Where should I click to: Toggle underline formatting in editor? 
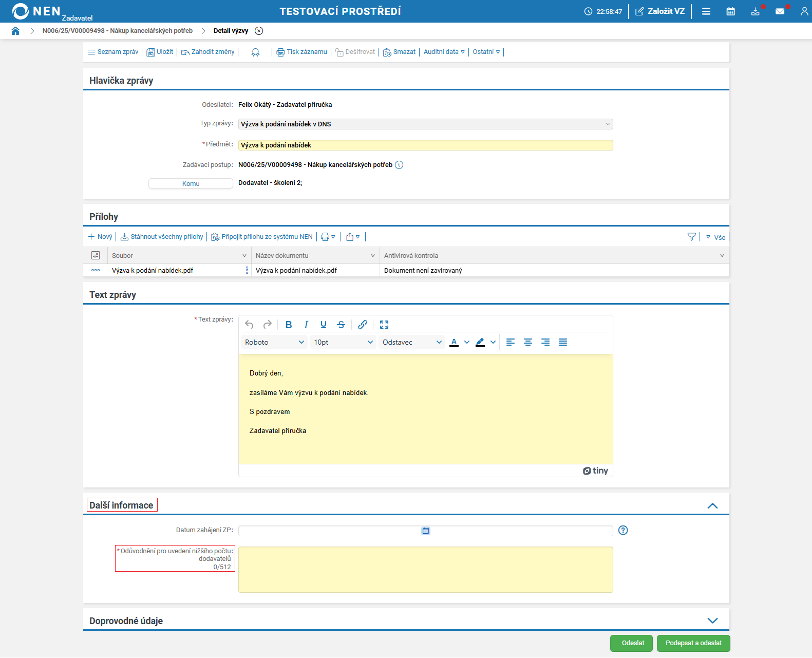click(324, 325)
